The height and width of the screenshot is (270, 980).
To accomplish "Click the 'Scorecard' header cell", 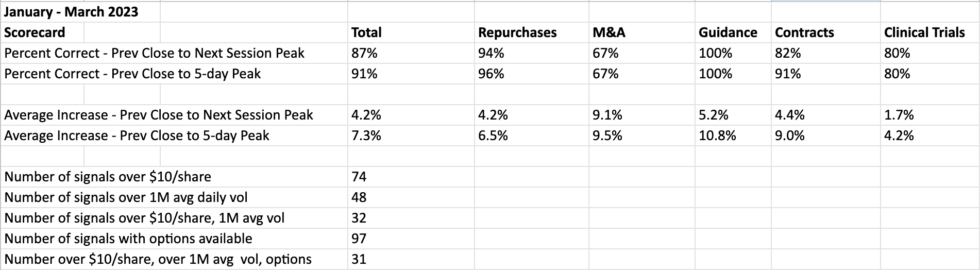I will coord(35,32).
